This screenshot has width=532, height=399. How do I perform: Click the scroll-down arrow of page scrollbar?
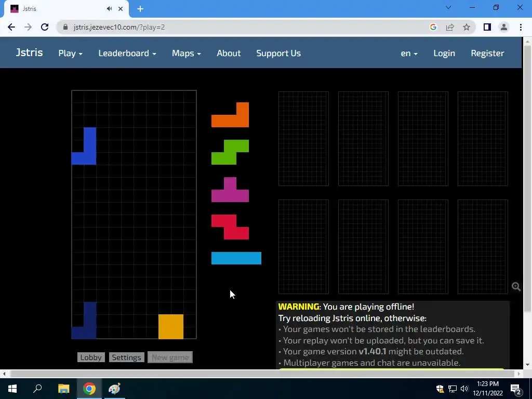click(527, 365)
